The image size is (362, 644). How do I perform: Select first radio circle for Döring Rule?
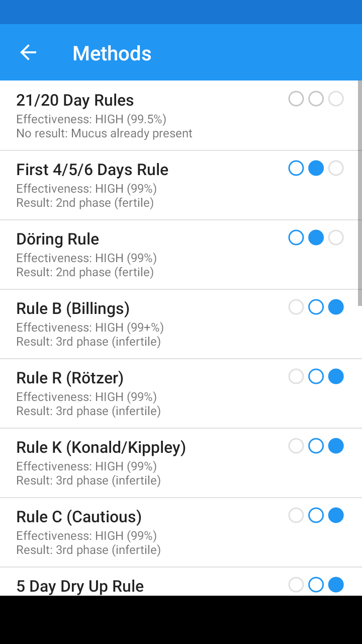(296, 237)
